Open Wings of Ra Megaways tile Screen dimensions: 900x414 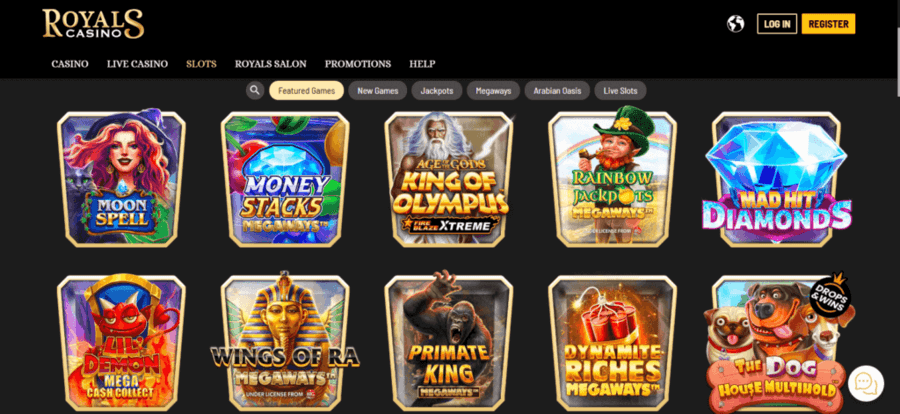pos(285,343)
